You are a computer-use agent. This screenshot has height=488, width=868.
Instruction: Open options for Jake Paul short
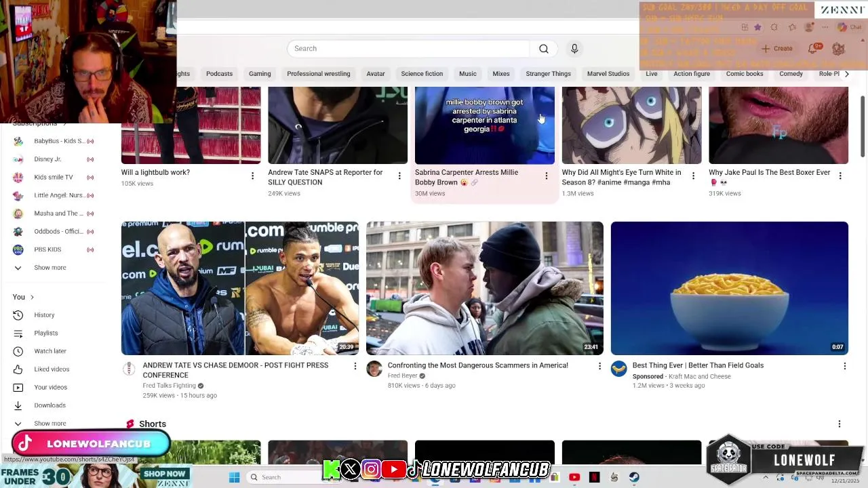click(x=840, y=176)
